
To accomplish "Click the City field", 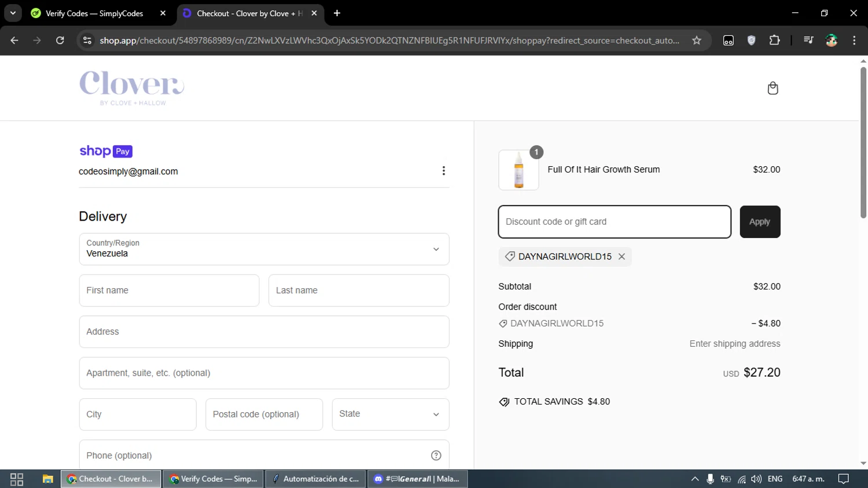I will click(138, 414).
